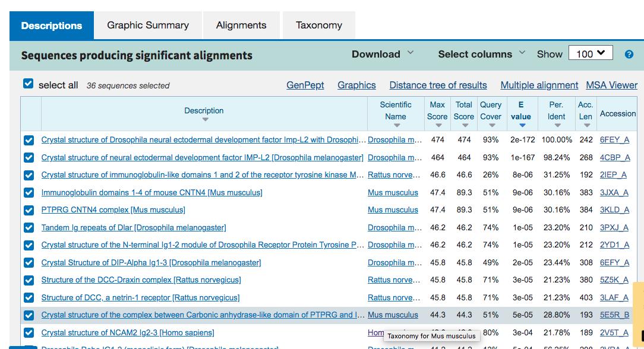Sort by Max Score column arrow
This screenshot has width=644, height=349.
437,126
